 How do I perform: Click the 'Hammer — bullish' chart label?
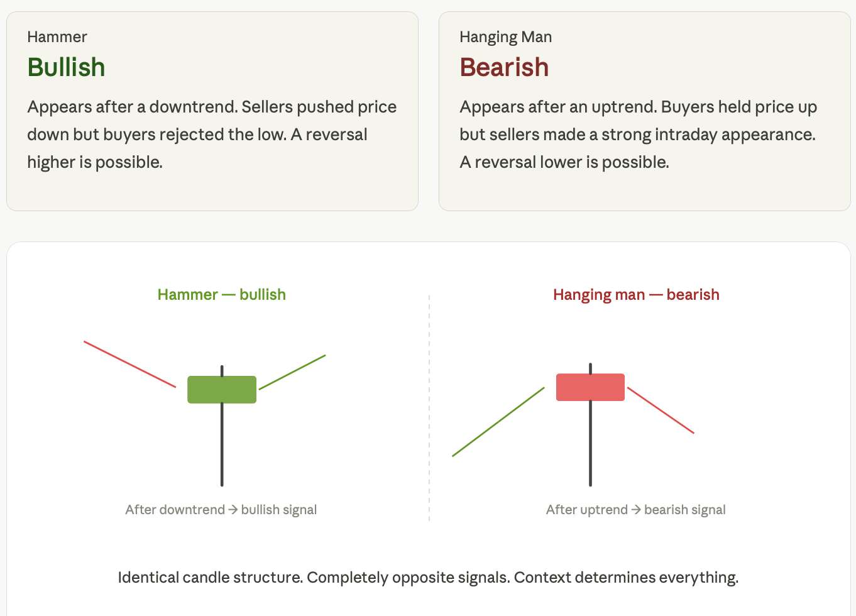(222, 295)
